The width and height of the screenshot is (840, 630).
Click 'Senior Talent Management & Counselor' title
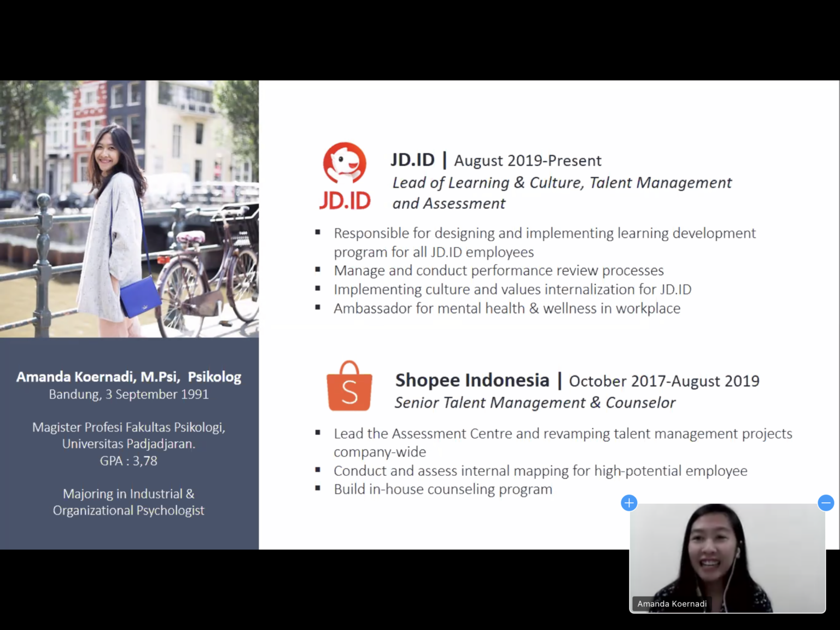pyautogui.click(x=535, y=402)
